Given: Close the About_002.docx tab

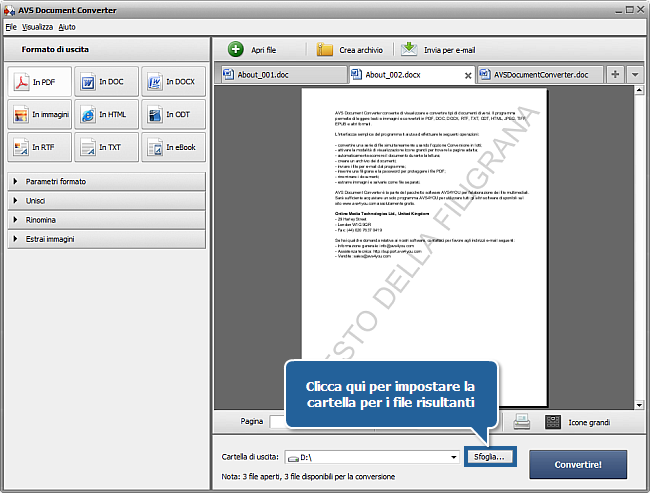Looking at the screenshot, I should point(468,75).
